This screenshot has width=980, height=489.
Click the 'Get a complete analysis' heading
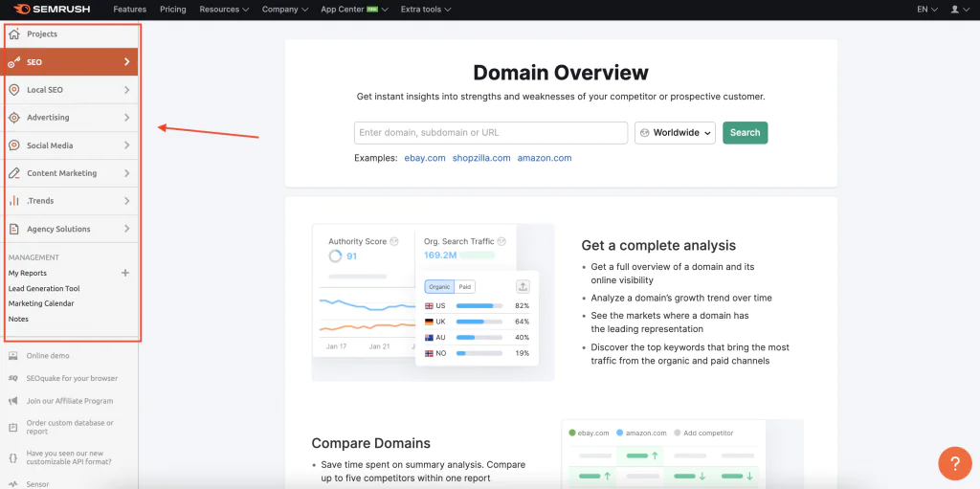(x=658, y=245)
